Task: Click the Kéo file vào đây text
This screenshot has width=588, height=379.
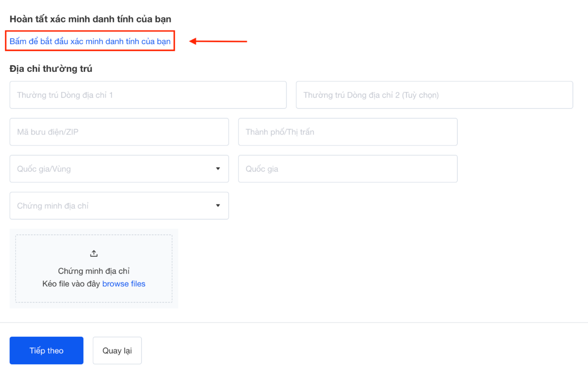Action: 71,284
